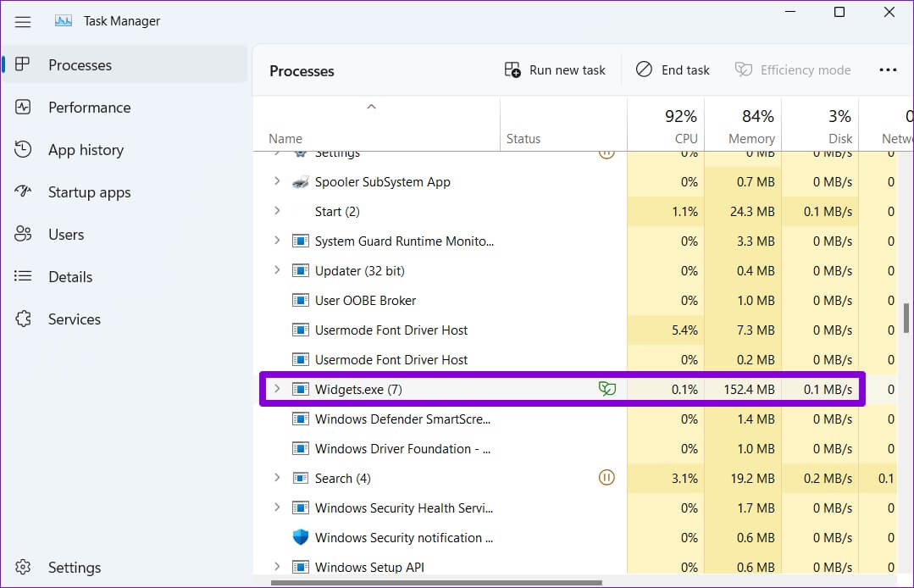Image resolution: width=914 pixels, height=588 pixels.
Task: Click the Details list icon
Action: pyautogui.click(x=23, y=276)
